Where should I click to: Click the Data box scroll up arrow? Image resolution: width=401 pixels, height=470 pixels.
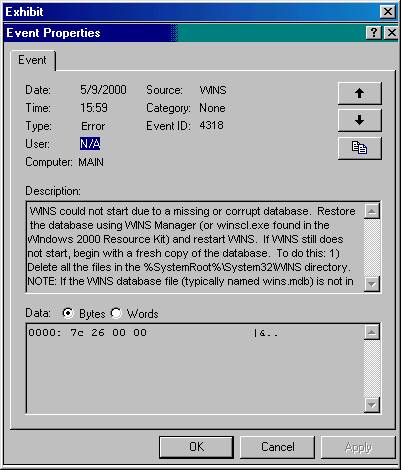(x=372, y=332)
